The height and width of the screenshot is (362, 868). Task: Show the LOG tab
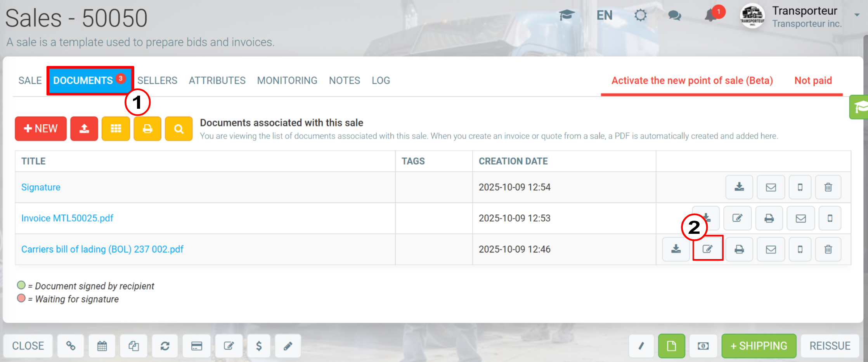click(x=381, y=80)
